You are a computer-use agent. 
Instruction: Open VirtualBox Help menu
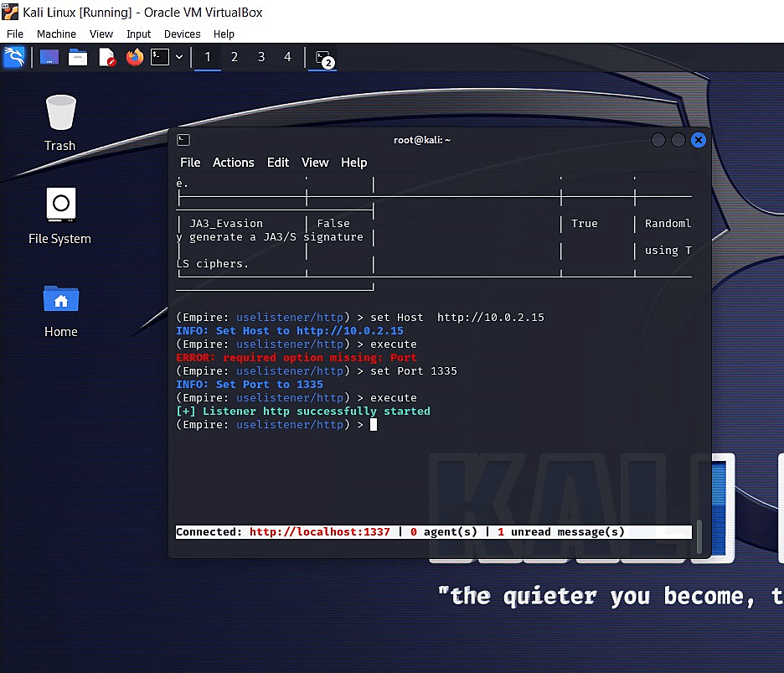(x=224, y=34)
